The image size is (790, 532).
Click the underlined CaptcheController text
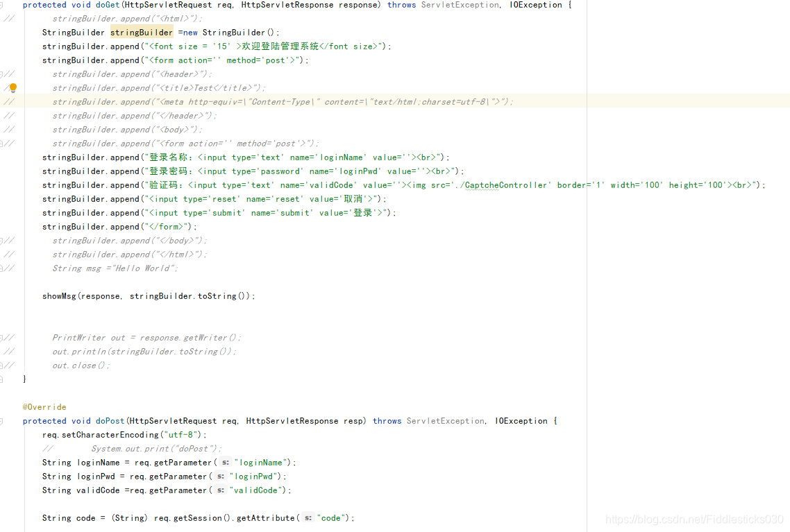coord(506,185)
